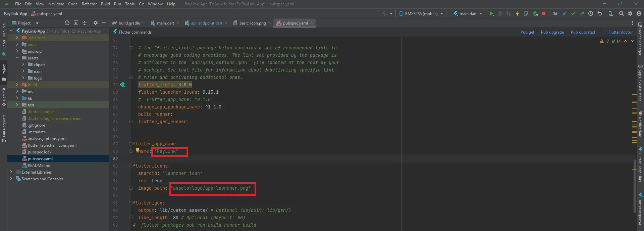644x231 pixels.
Task: Switch to the basic_icon.png tab
Action: click(252, 23)
